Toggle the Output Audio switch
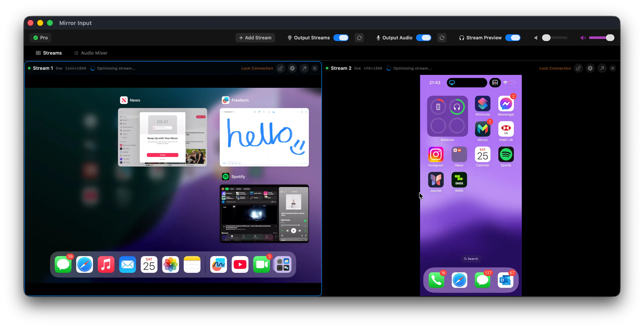This screenshot has width=644, height=328. point(423,38)
